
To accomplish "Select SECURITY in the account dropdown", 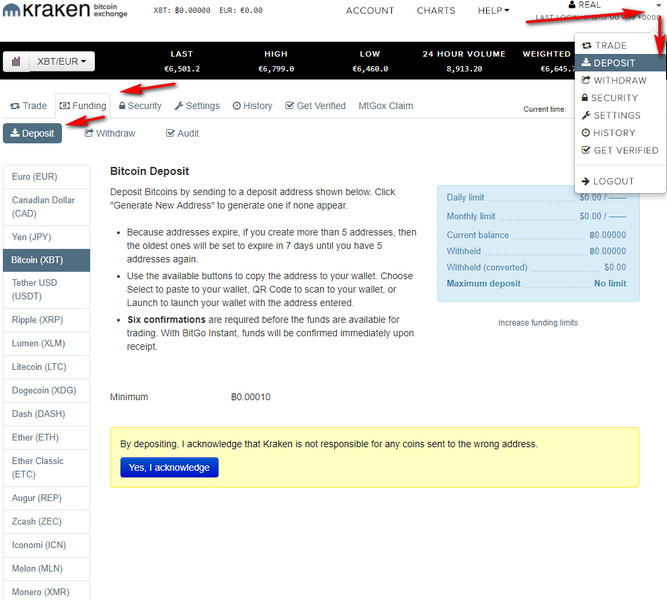I will click(x=620, y=98).
